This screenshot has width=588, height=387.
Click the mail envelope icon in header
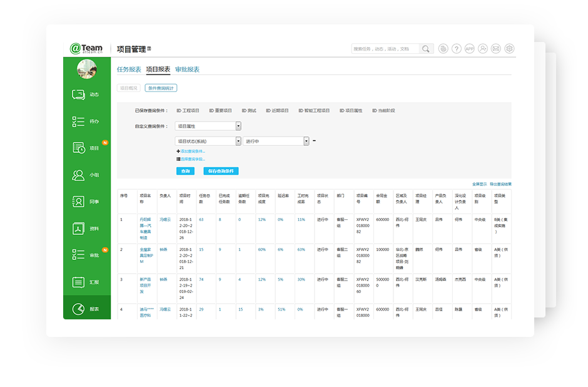click(x=495, y=49)
